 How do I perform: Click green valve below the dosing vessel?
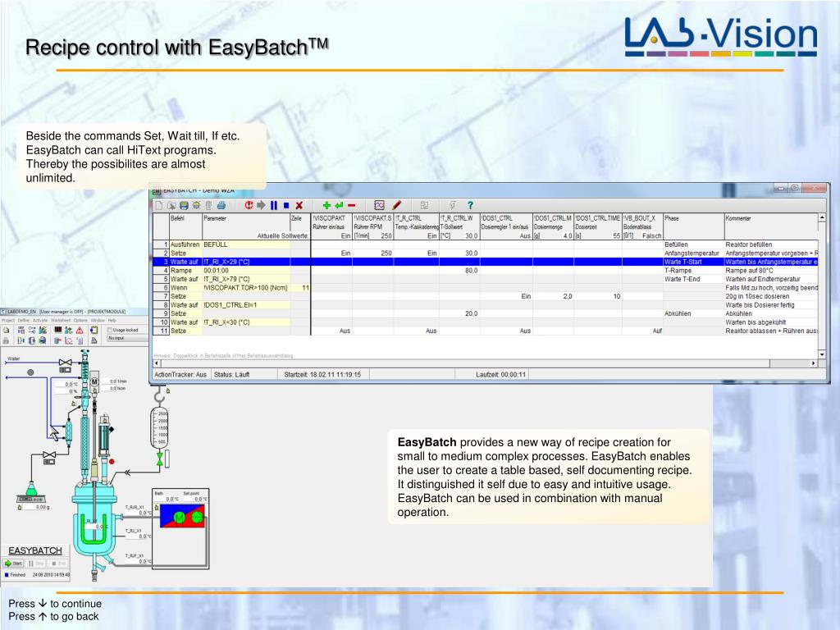tap(159, 459)
